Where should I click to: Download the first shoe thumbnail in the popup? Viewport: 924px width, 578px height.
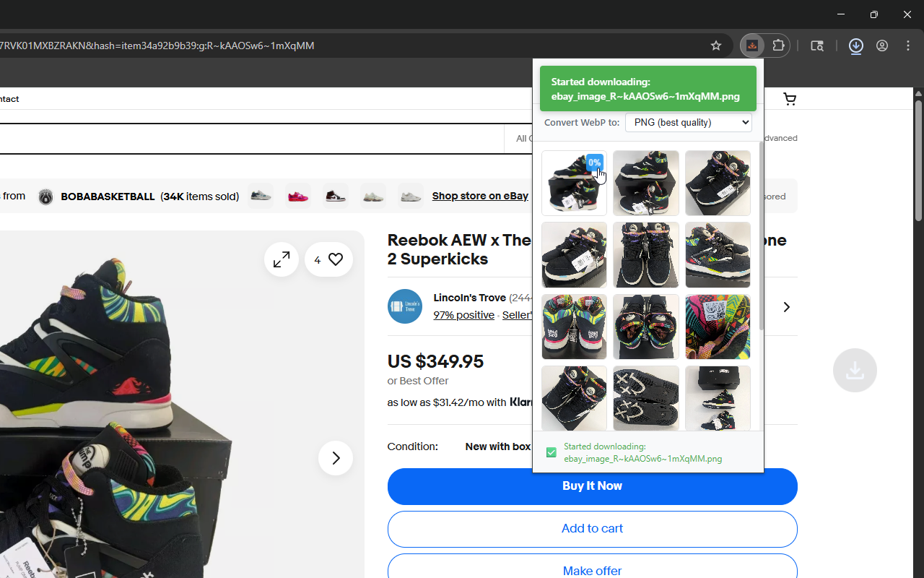574,183
